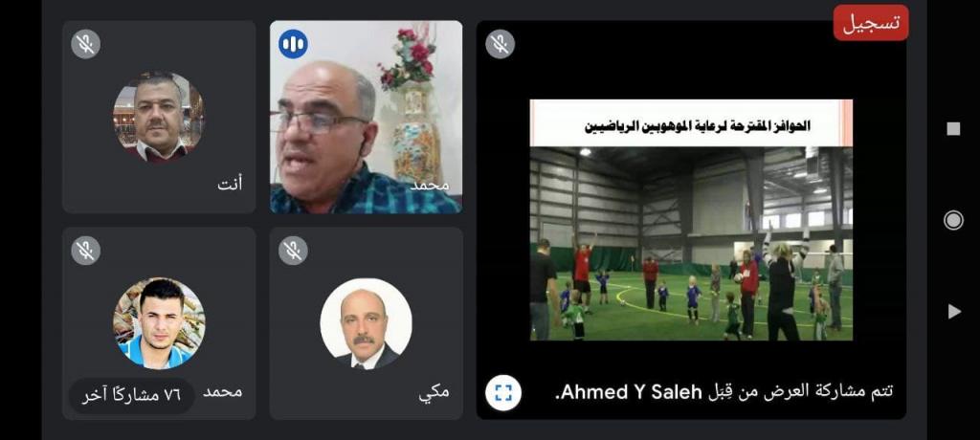Image resolution: width=980 pixels, height=440 pixels.
Task: Expand the shared presentation to fullscreen
Action: tap(503, 392)
